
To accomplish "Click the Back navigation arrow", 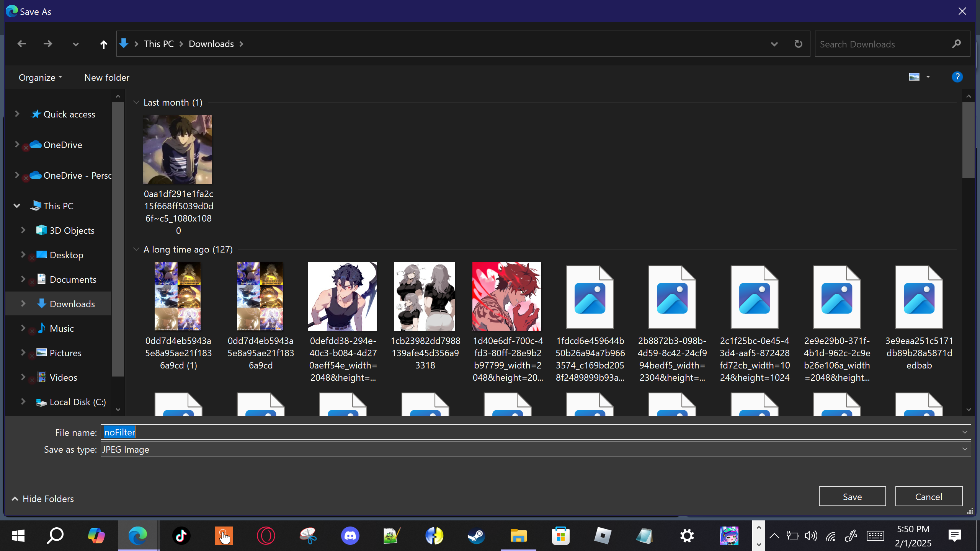I will [x=22, y=44].
